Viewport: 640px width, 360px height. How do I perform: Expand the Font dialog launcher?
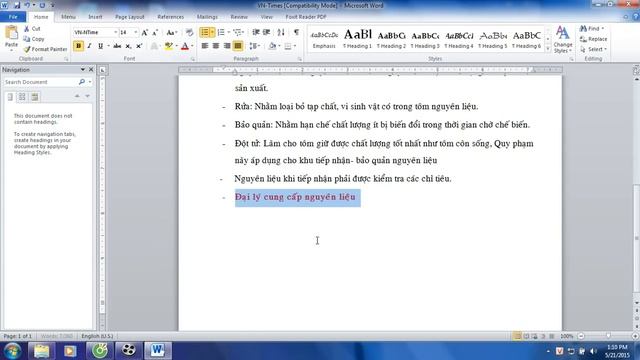click(x=193, y=59)
